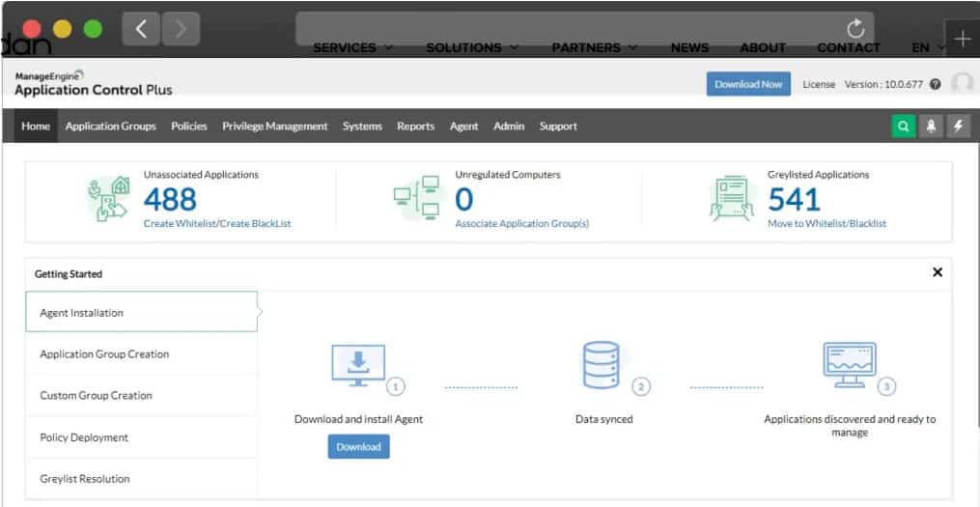The height and width of the screenshot is (507, 980).
Task: Click the 541 greylisted applications count
Action: point(794,200)
